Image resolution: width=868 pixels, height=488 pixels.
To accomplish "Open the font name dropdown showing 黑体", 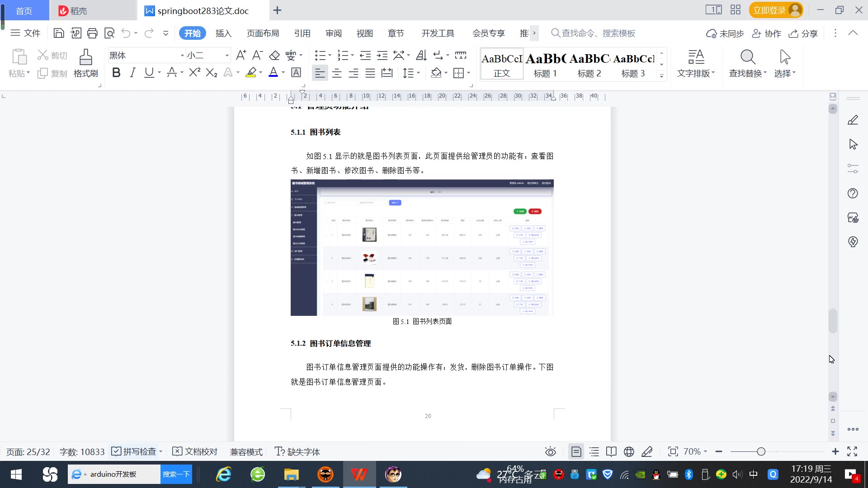I will coord(182,56).
